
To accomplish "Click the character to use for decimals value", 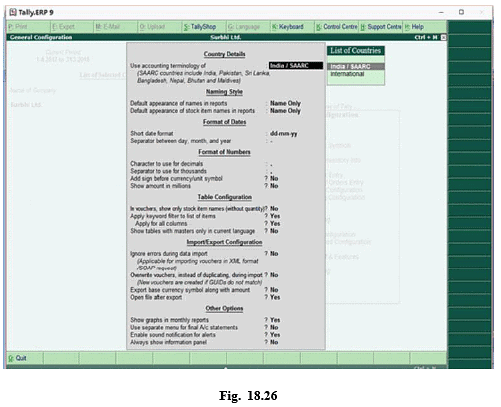I will (271, 164).
